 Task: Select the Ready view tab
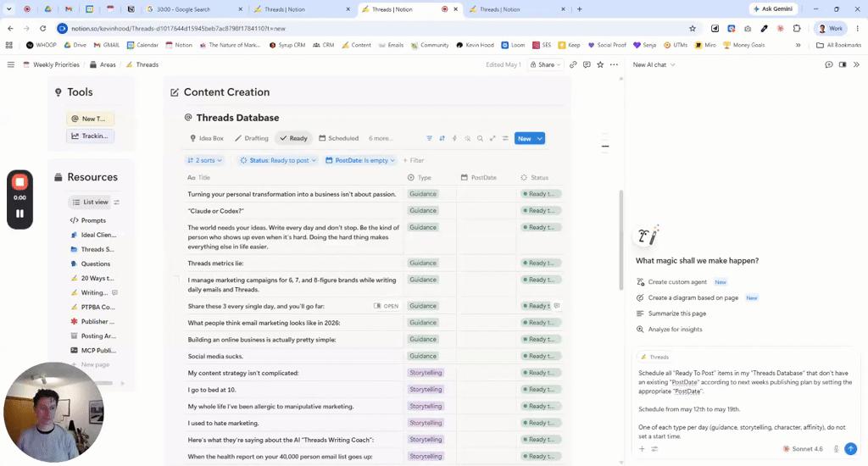pos(293,138)
